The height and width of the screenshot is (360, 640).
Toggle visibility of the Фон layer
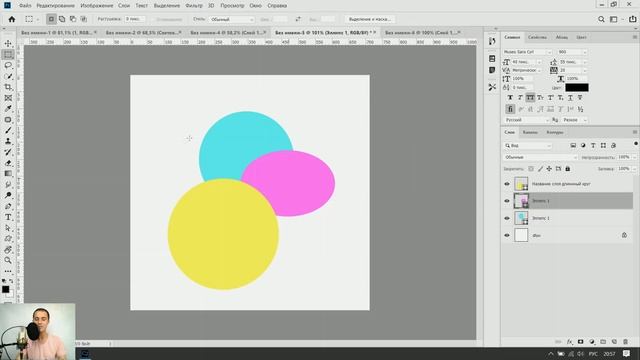pos(507,235)
